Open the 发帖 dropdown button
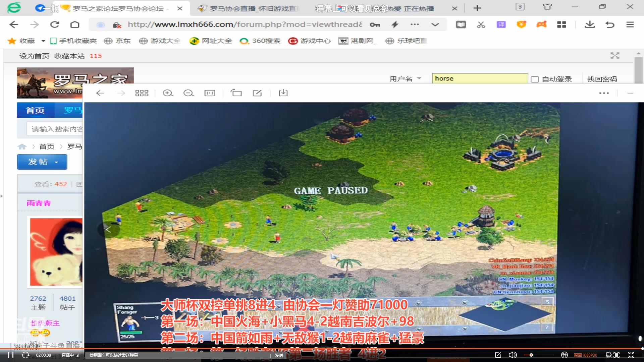 coord(42,162)
